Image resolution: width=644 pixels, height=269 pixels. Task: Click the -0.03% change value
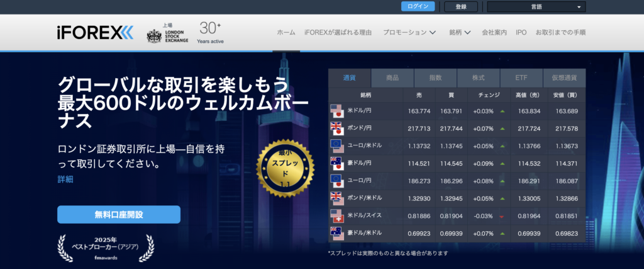click(x=484, y=216)
